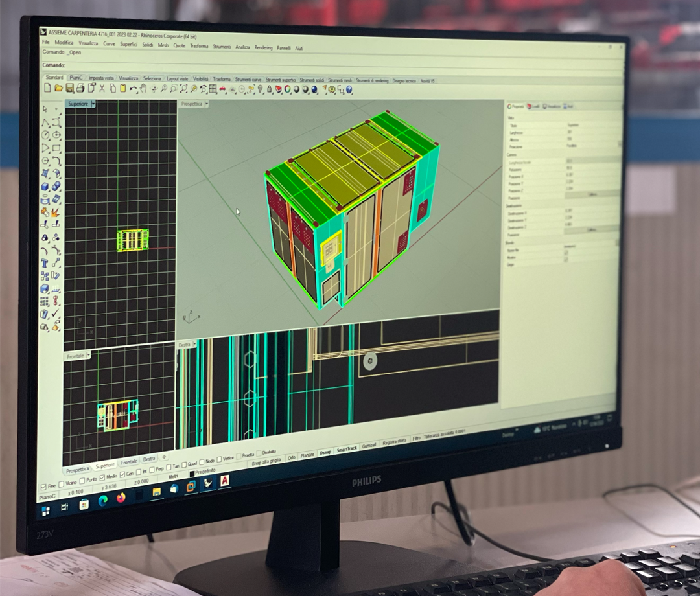Click the black Predefinito layer color swatch

[x=191, y=474]
